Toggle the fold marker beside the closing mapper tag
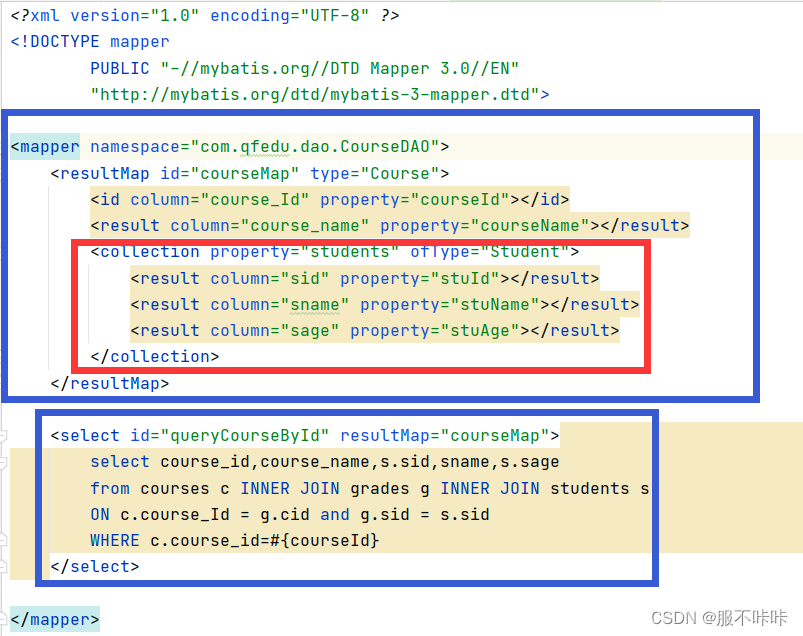The image size is (803, 636). (x=3, y=620)
